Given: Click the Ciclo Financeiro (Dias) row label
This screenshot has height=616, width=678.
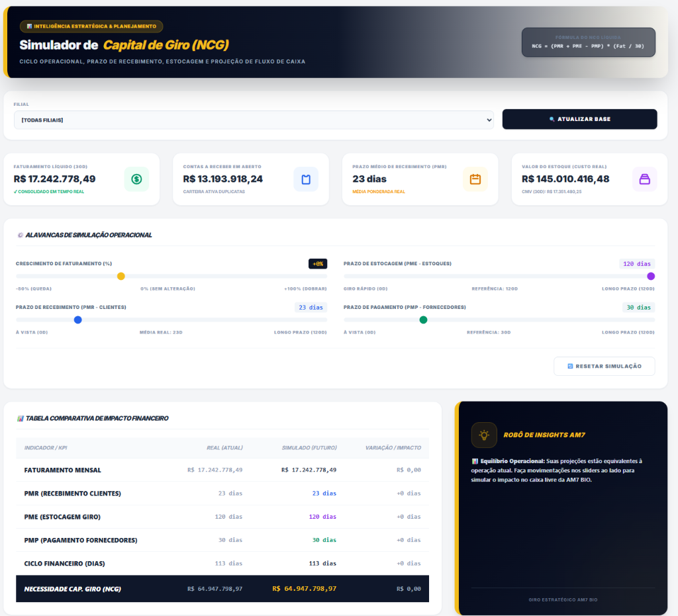Looking at the screenshot, I should tap(64, 563).
